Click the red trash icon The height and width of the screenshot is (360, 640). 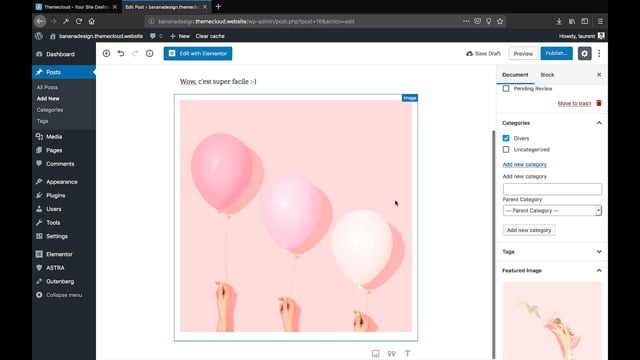click(599, 103)
